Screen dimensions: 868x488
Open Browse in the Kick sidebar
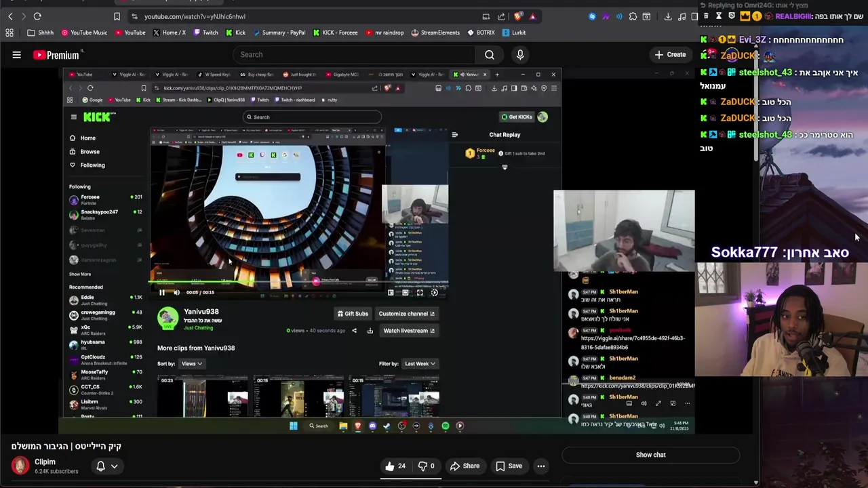85,152
